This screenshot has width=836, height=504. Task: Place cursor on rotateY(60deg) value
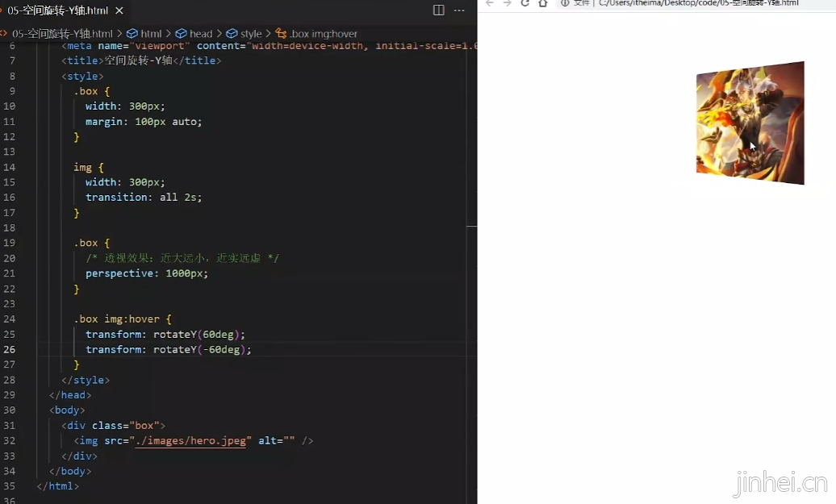196,335
